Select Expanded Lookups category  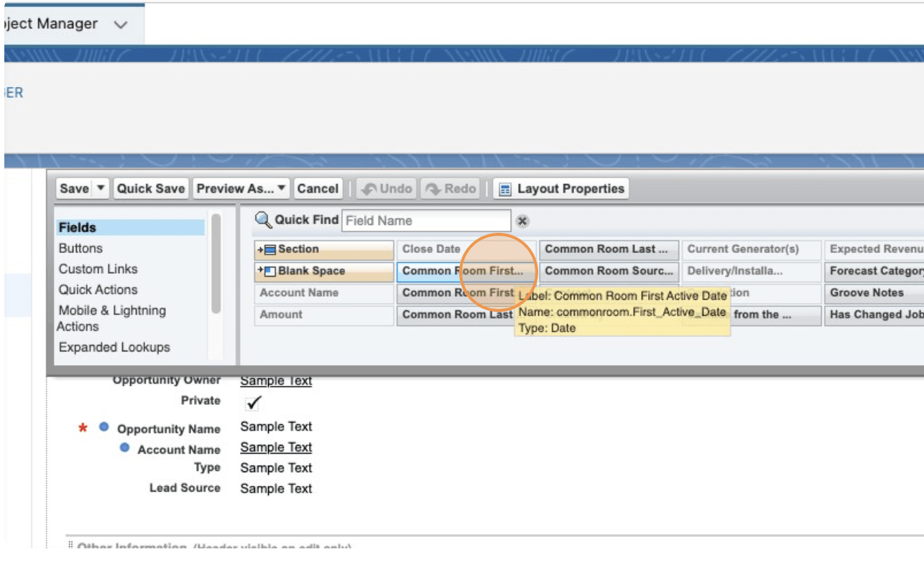(114, 348)
